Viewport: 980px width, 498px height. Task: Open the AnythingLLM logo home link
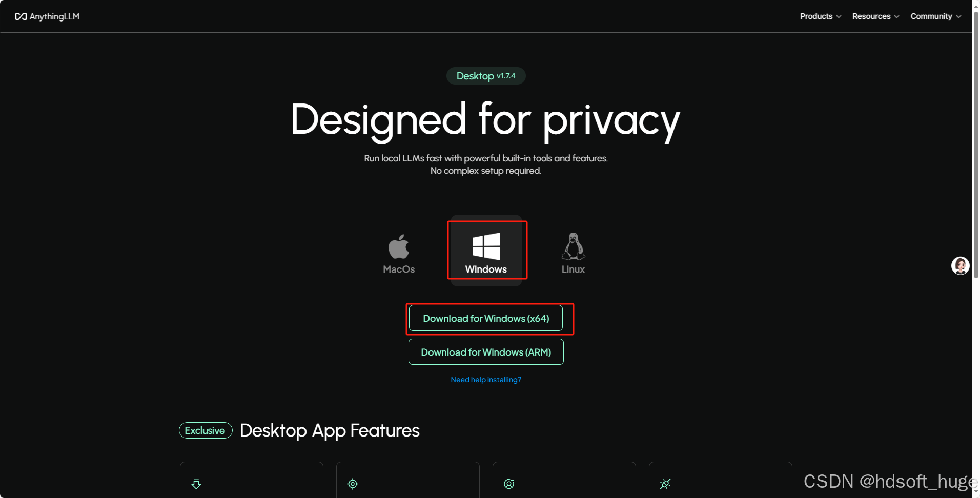(x=47, y=16)
